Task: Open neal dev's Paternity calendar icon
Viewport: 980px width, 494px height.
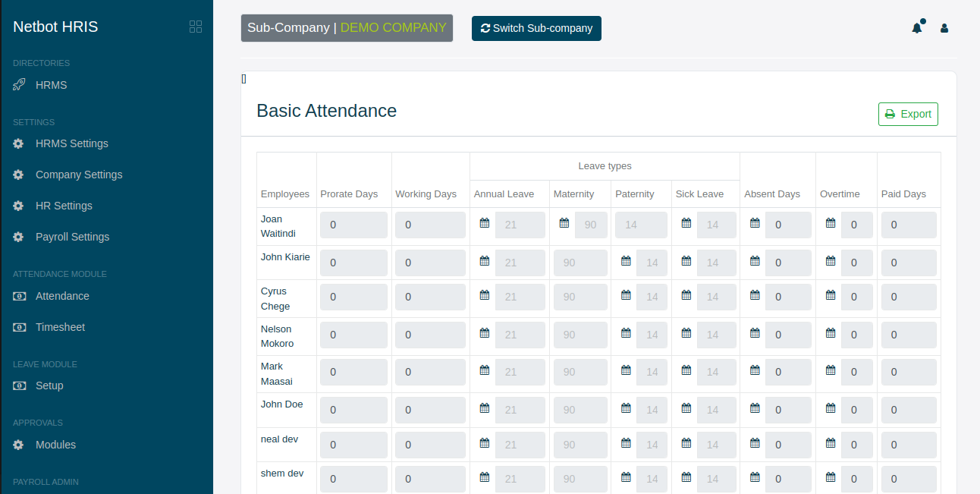Action: [x=626, y=443]
